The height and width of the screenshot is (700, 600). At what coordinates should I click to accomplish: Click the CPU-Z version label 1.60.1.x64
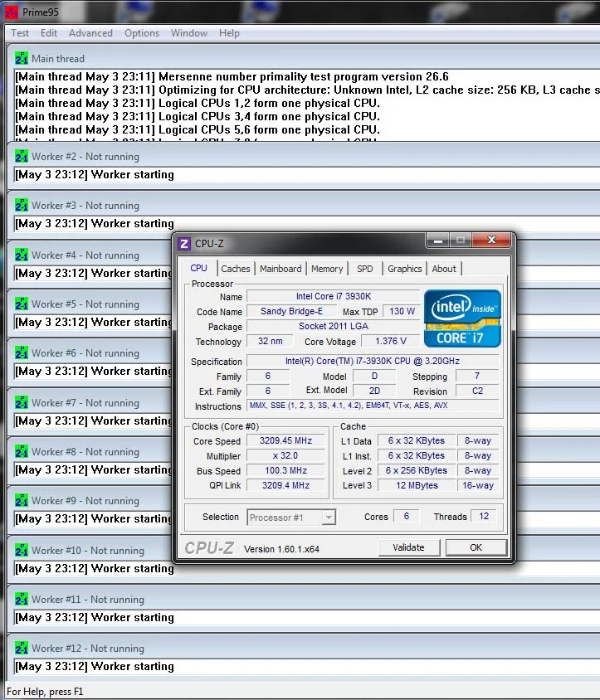tap(281, 549)
